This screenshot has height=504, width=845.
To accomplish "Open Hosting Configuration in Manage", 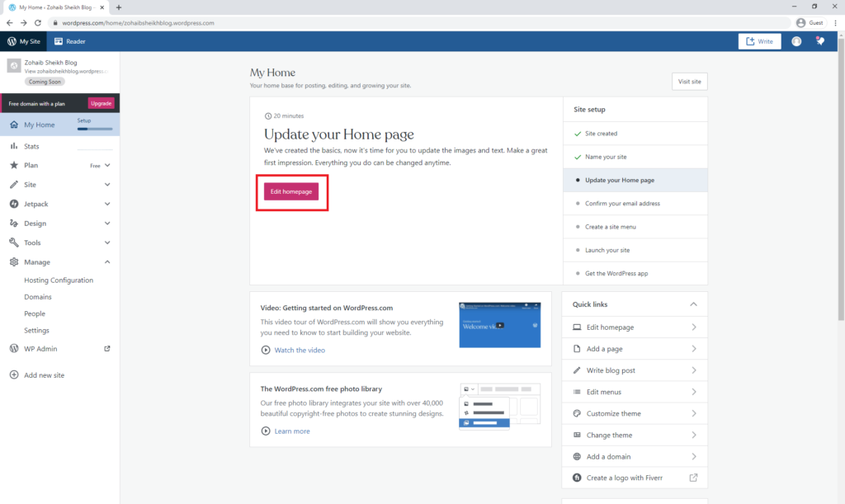I will (x=59, y=280).
